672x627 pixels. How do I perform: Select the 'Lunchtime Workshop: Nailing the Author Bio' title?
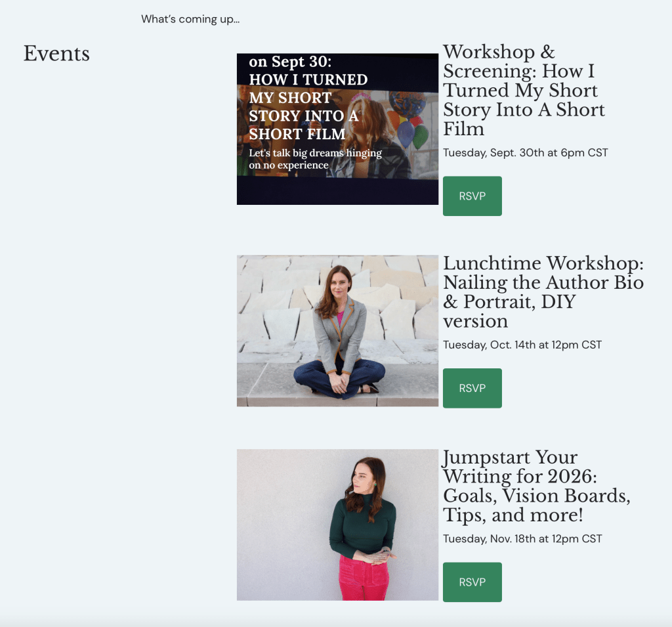(x=543, y=292)
